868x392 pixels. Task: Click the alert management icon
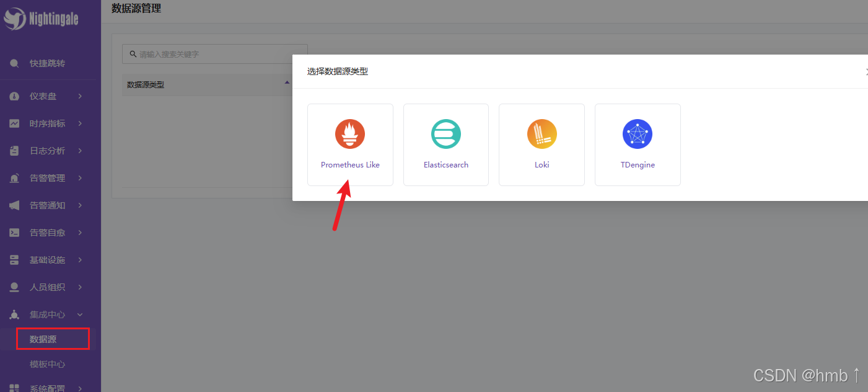(x=14, y=178)
